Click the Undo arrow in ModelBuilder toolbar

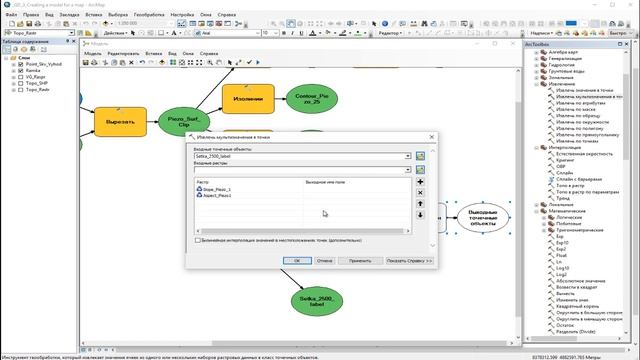[x=142, y=62]
